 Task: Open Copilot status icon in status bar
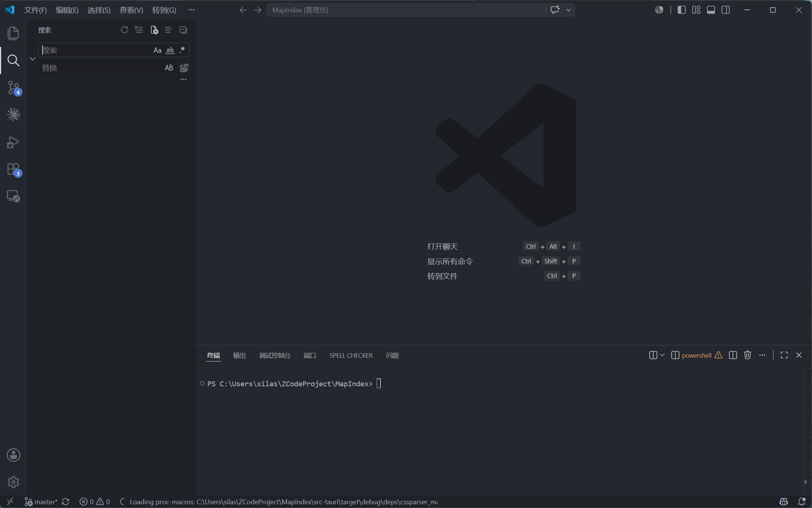tap(783, 502)
